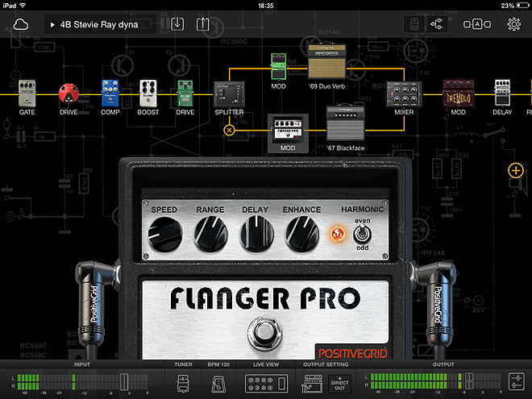The height and width of the screenshot is (399, 532).
Task: Open the TUNER pedal icon
Action: (x=183, y=384)
